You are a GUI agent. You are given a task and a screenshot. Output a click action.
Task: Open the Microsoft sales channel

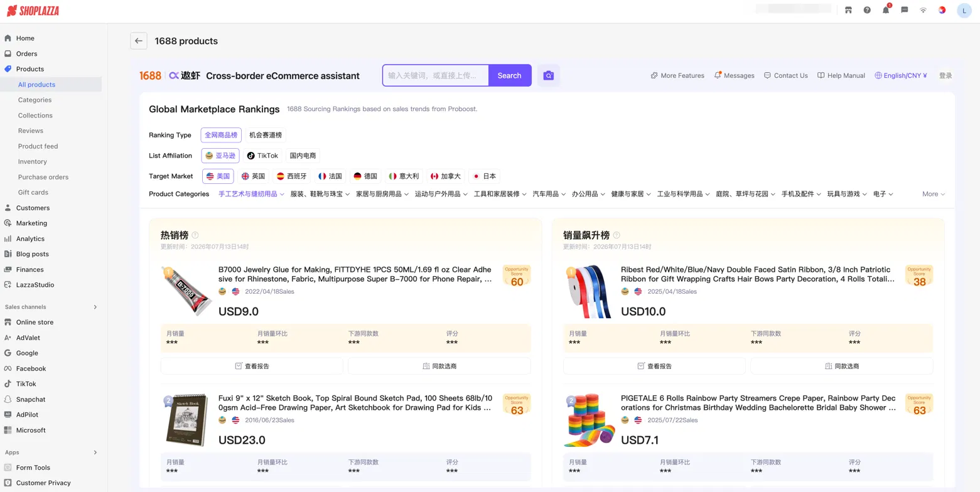[31, 430]
